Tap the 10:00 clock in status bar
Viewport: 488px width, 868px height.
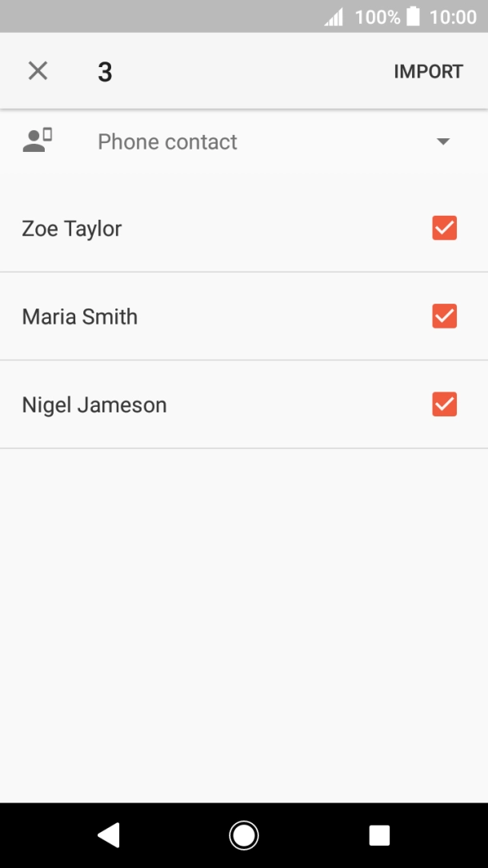pyautogui.click(x=453, y=17)
